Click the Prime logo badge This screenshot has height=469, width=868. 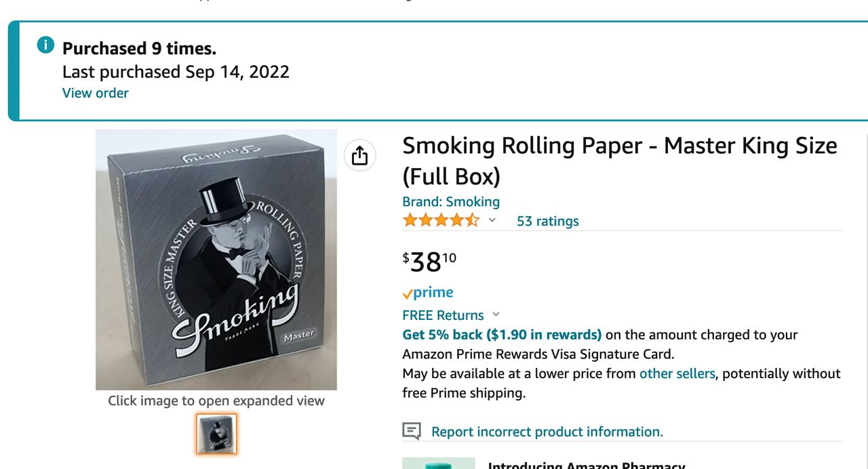tap(428, 293)
